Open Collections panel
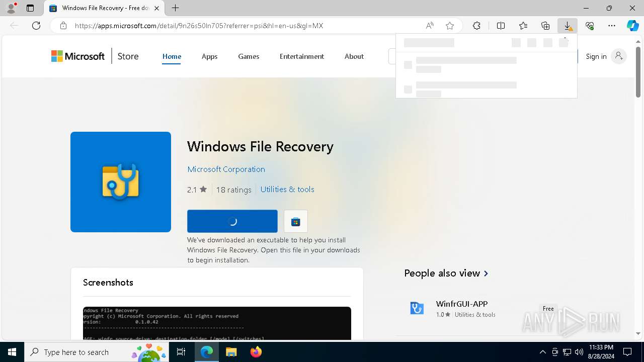This screenshot has height=362, width=644. tap(545, 26)
